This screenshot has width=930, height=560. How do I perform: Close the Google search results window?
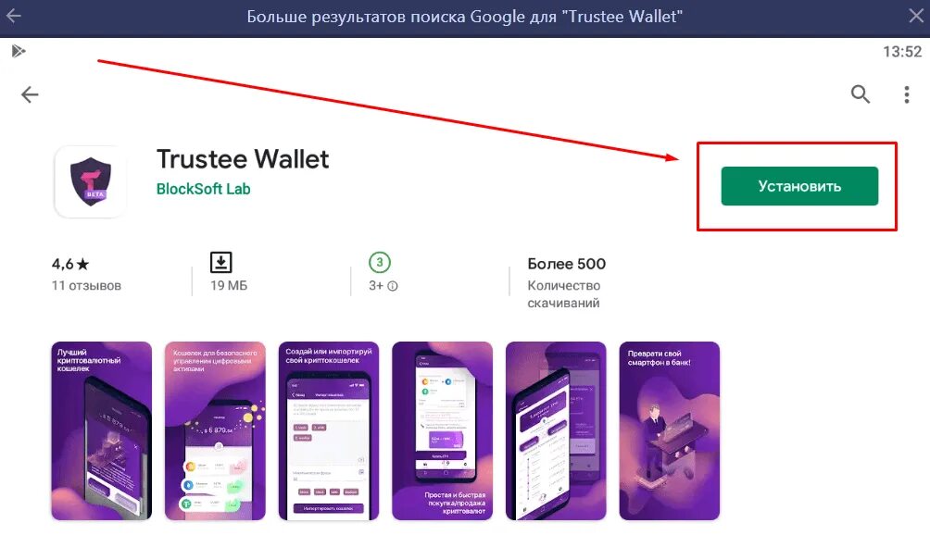[x=916, y=16]
